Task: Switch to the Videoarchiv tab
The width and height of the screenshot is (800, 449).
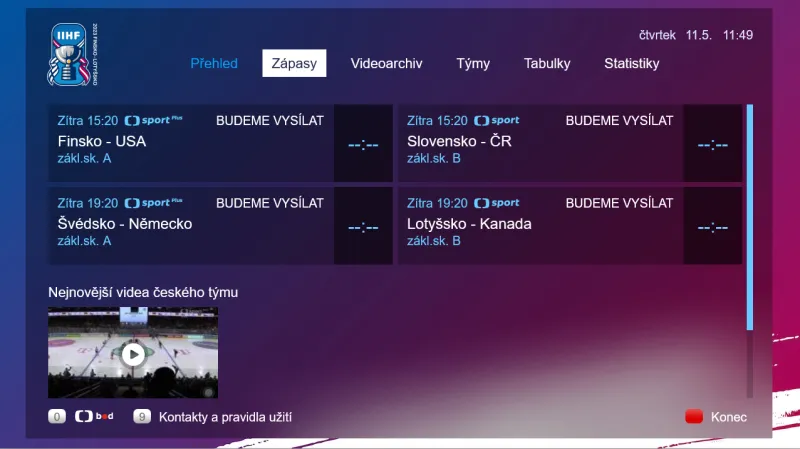Action: click(386, 63)
